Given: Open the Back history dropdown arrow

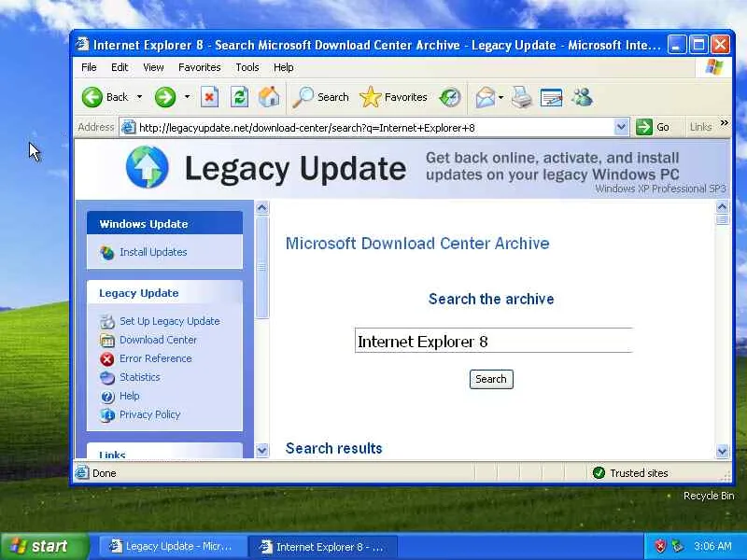Looking at the screenshot, I should tap(139, 97).
